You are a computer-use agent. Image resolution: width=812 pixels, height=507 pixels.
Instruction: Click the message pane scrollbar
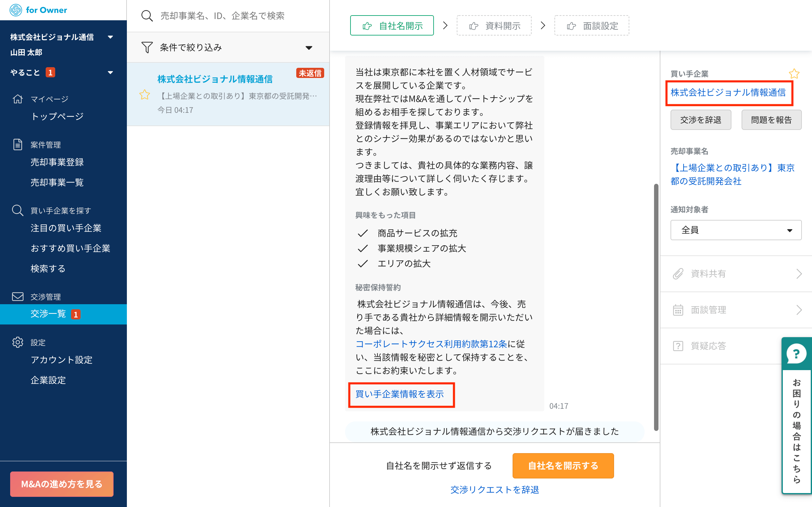(656, 307)
